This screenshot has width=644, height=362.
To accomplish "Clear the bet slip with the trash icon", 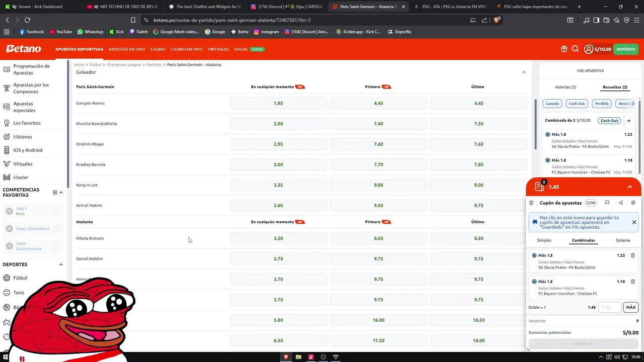I will coord(531,203).
